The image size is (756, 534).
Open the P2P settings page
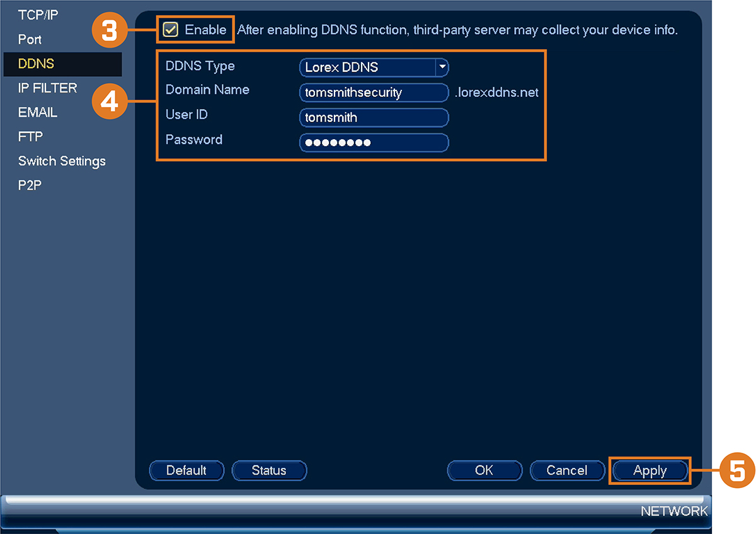30,185
